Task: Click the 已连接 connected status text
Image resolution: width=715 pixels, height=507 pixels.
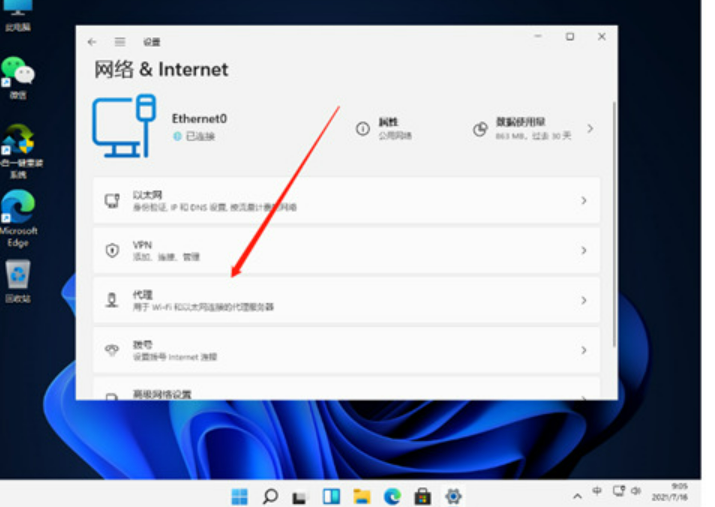Action: (x=200, y=136)
